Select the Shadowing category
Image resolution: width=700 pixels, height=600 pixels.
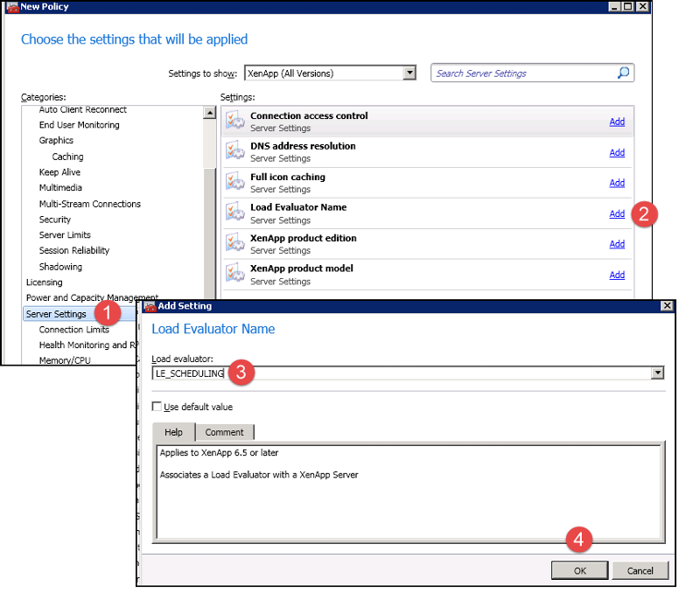tap(60, 267)
